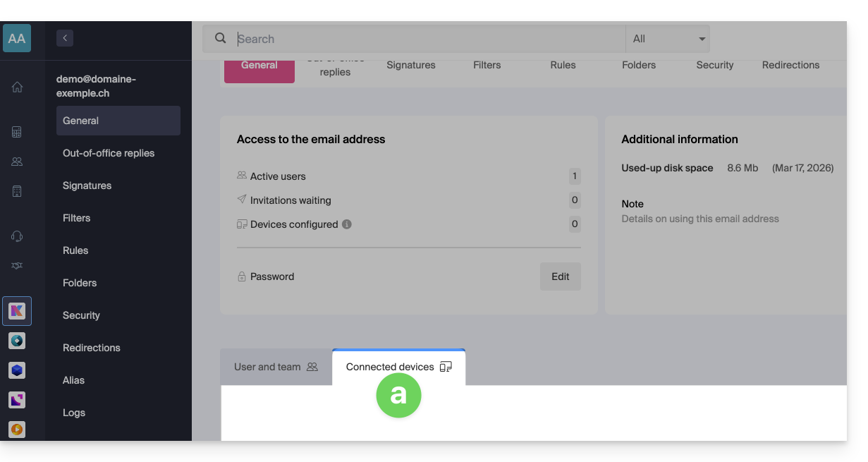The height and width of the screenshot is (462, 868).
Task: Select the K product icon in left rail
Action: click(x=17, y=311)
